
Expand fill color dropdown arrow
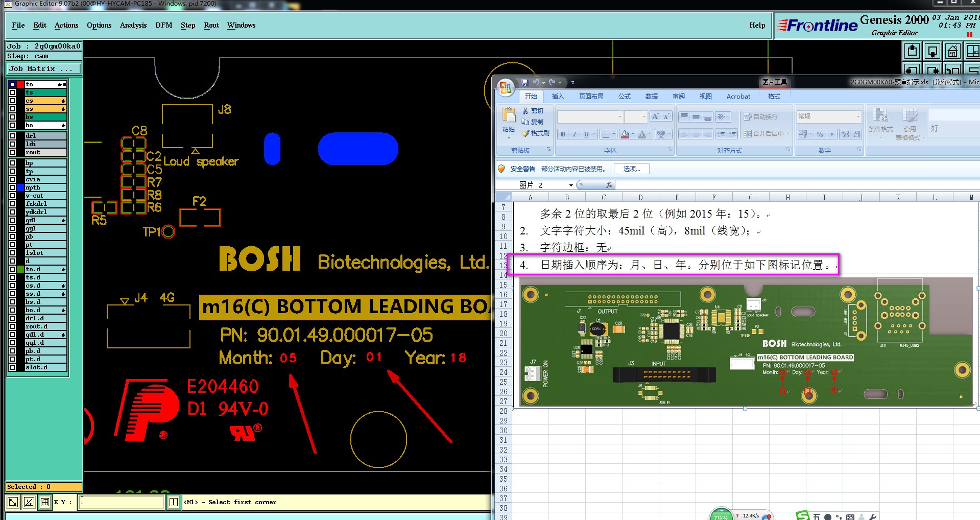pos(633,134)
